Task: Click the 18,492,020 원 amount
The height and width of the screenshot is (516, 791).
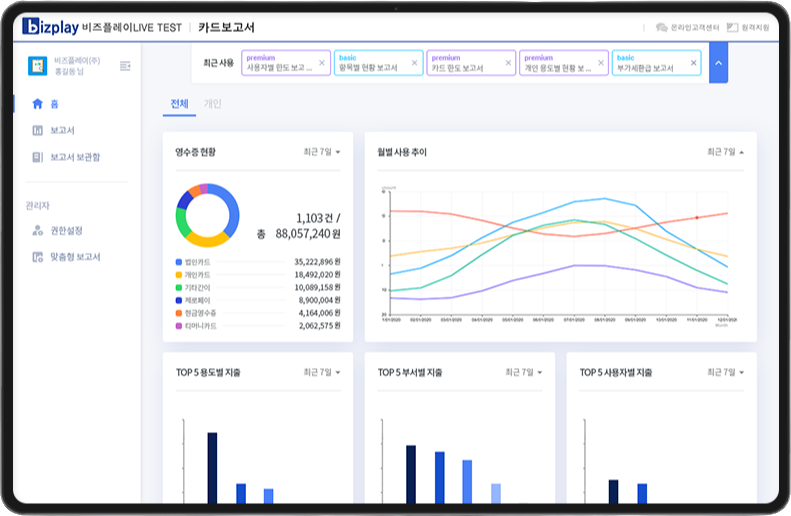Action: (317, 275)
